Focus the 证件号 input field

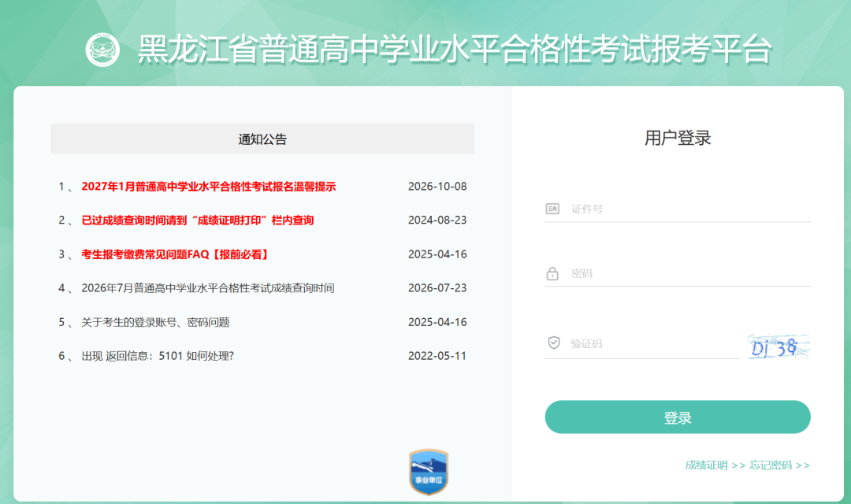click(678, 209)
